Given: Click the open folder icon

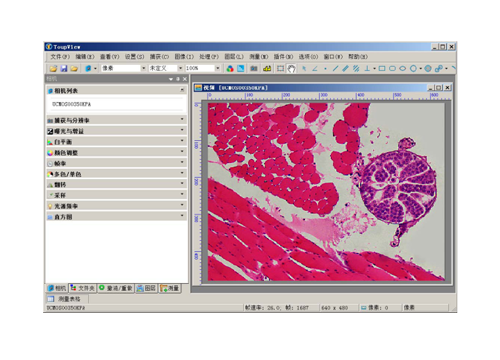Looking at the screenshot, I should click(x=53, y=68).
